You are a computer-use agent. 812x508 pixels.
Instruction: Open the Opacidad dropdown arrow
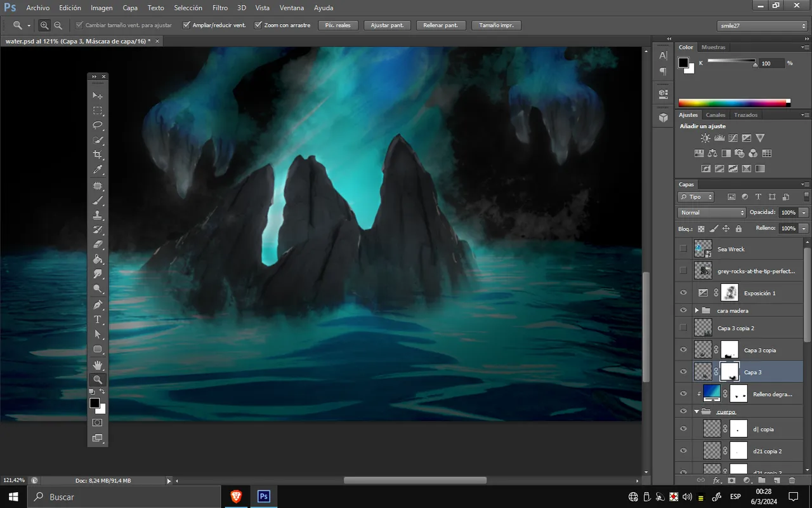[x=804, y=212]
